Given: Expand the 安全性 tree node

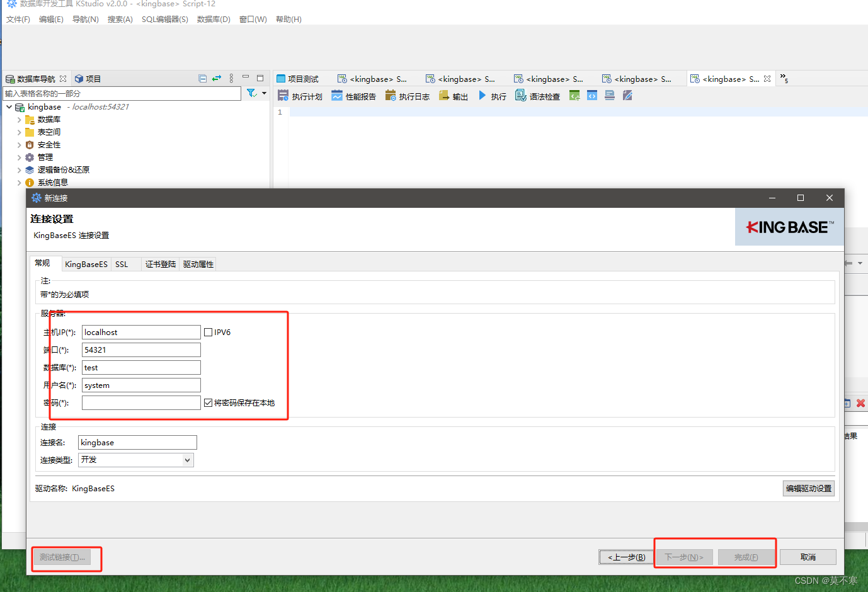Looking at the screenshot, I should point(19,145).
